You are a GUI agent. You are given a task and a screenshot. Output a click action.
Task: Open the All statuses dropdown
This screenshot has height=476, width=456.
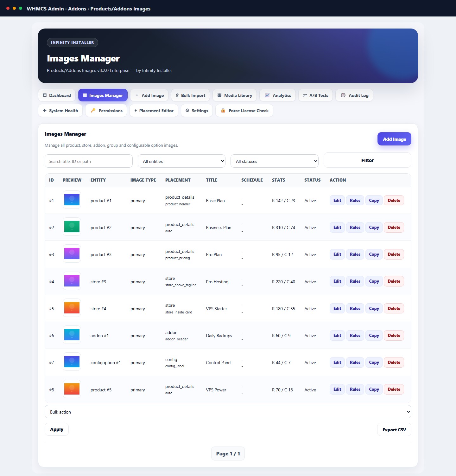[x=275, y=161]
